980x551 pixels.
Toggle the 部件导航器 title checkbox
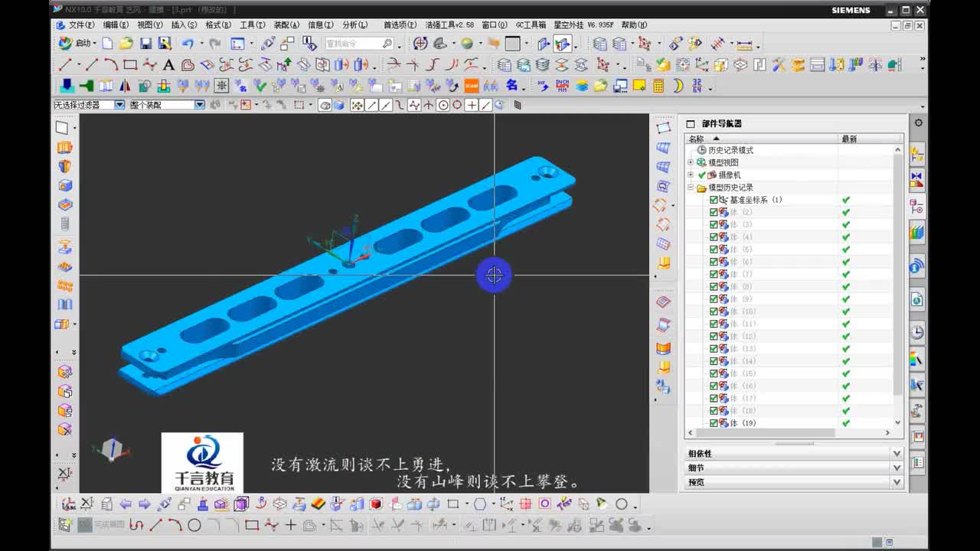(x=691, y=123)
